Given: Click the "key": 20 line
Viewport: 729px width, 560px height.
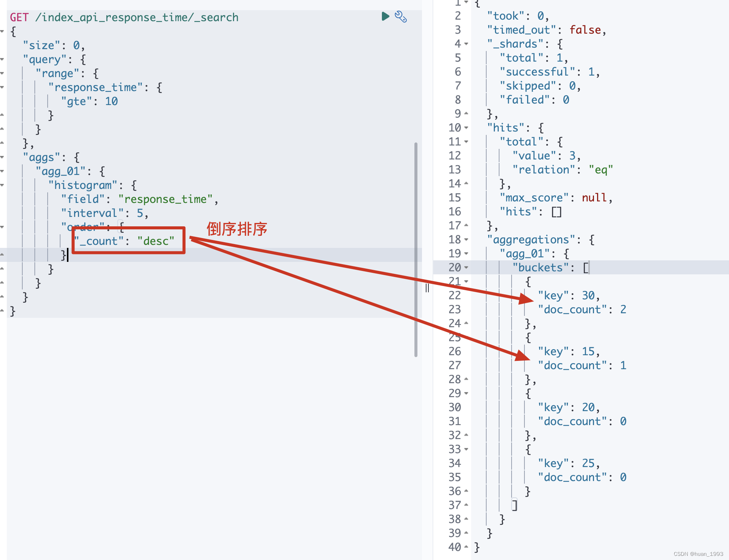Looking at the screenshot, I should pyautogui.click(x=569, y=408).
